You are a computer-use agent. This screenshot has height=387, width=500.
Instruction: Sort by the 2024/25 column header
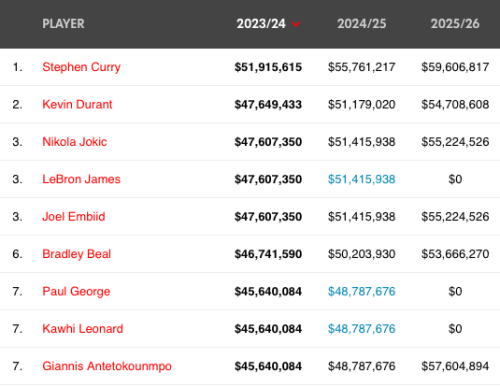(362, 24)
